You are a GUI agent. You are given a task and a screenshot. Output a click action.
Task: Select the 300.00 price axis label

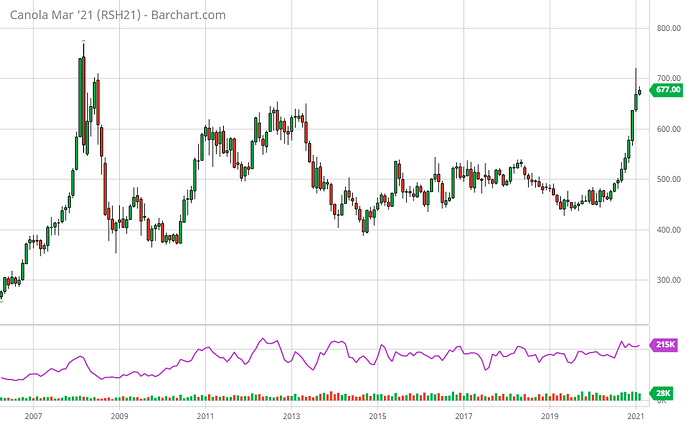pyautogui.click(x=668, y=281)
